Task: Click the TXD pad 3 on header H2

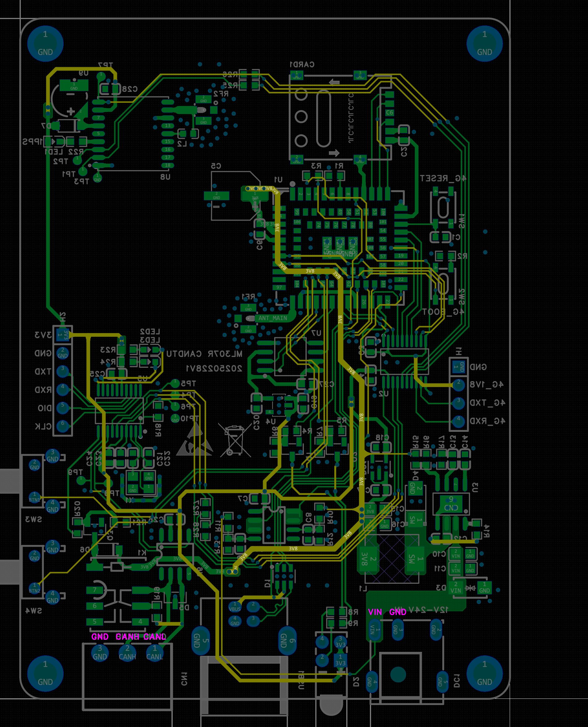Action: 62,371
